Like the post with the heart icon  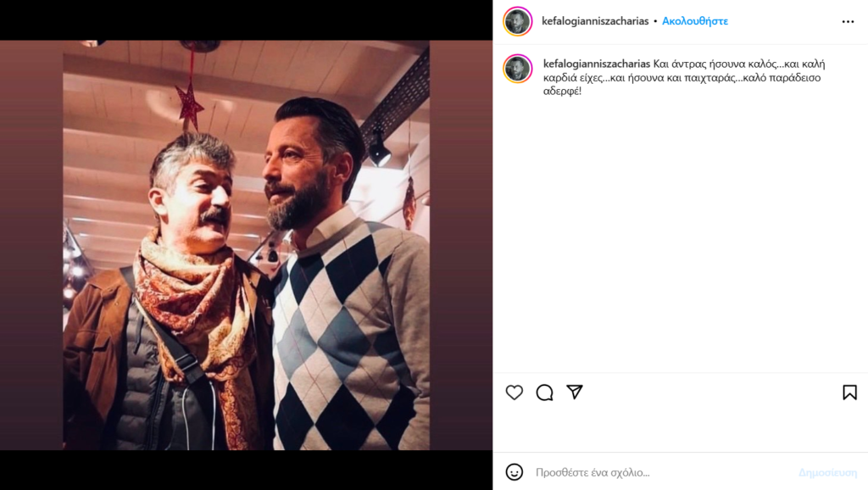[x=515, y=393]
